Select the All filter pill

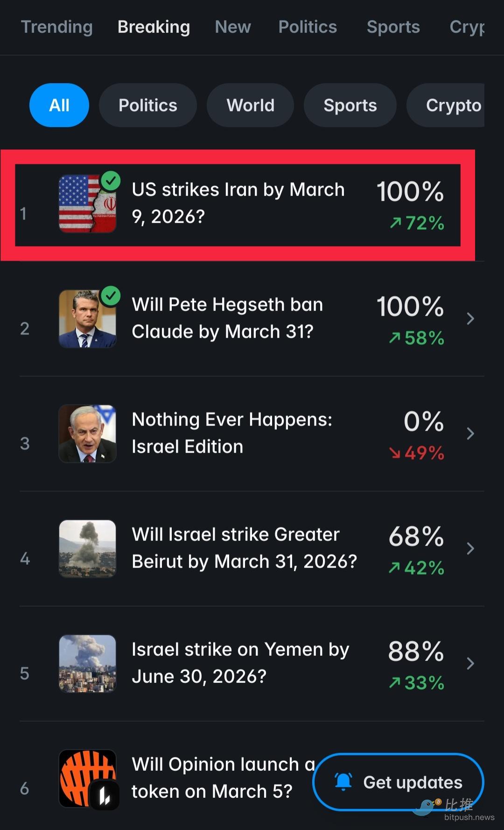click(59, 105)
